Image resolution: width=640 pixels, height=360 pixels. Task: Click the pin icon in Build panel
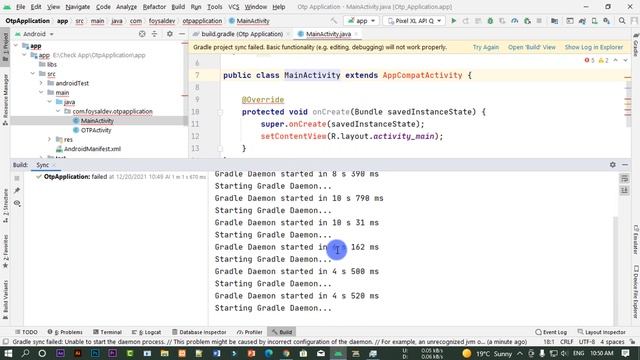17,191
